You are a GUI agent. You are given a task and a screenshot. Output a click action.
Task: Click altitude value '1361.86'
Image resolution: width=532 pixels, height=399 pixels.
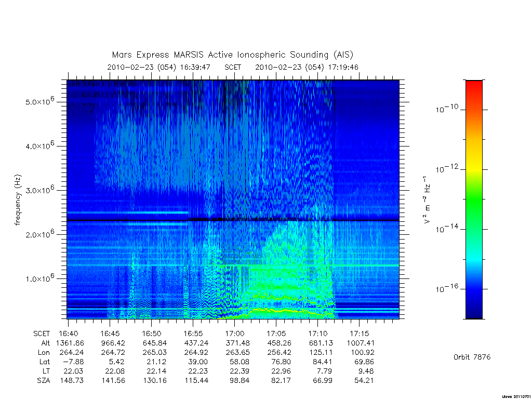70,343
